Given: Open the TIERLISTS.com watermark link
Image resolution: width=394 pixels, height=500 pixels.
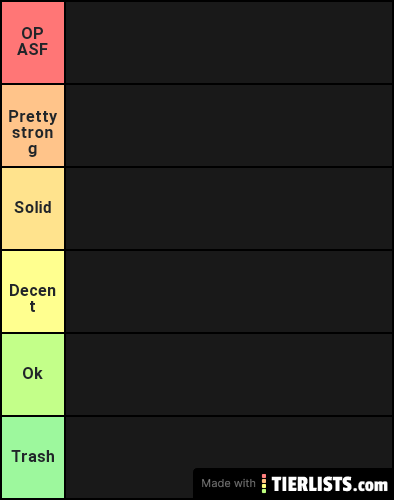Looking at the screenshot, I should pyautogui.click(x=330, y=484).
